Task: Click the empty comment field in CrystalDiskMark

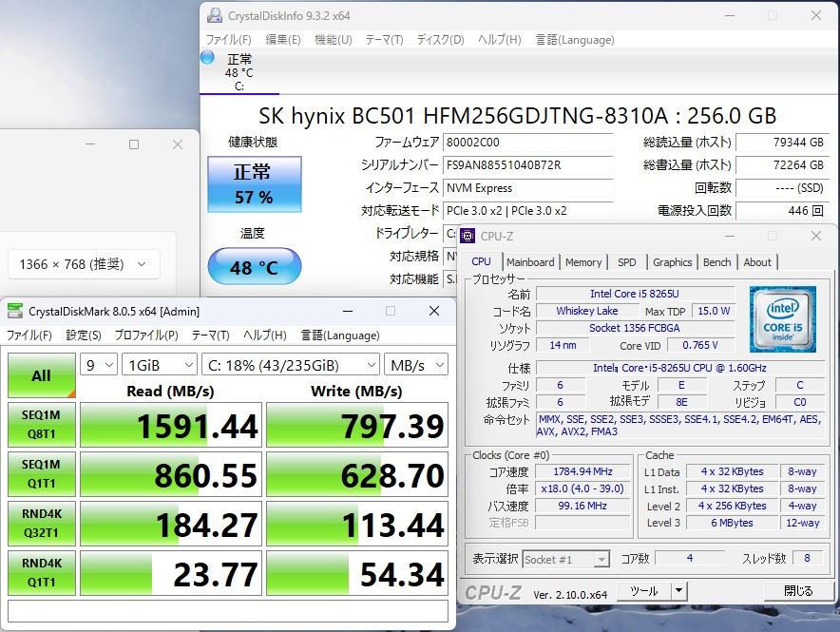Action: [x=228, y=611]
